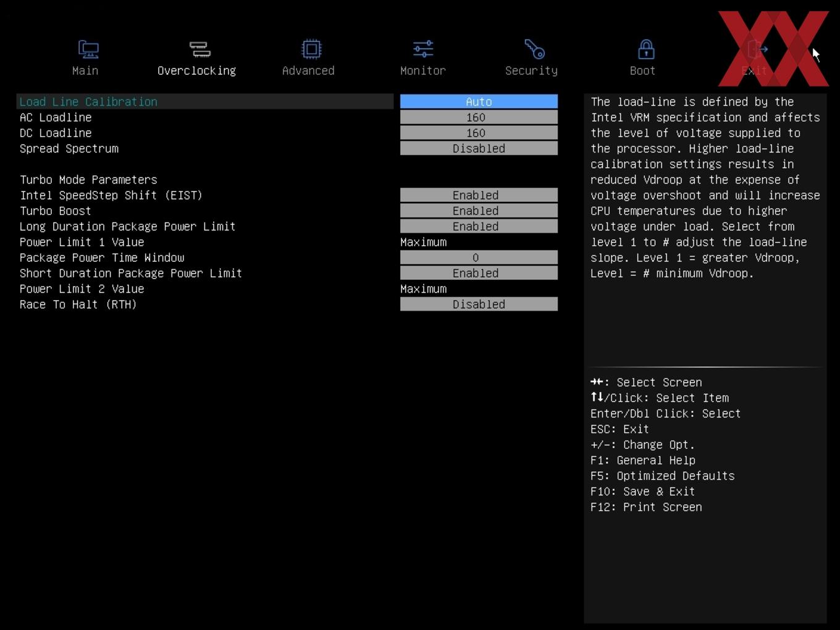This screenshot has width=840, height=630.
Task: Open the Main tab label
Action: (85, 70)
